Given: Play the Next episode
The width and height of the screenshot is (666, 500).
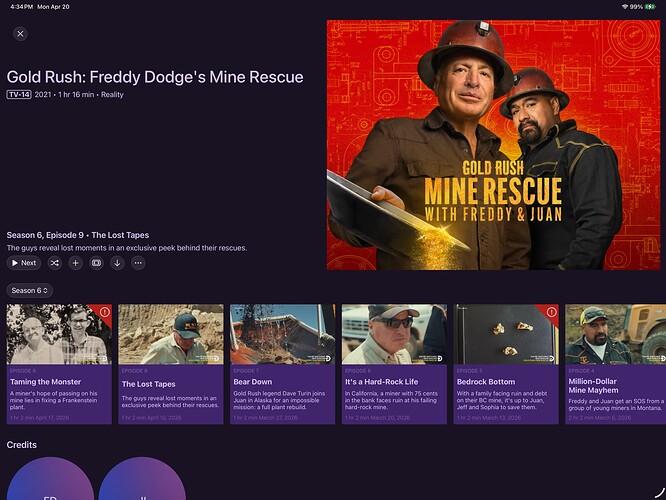Looking at the screenshot, I should point(24,263).
